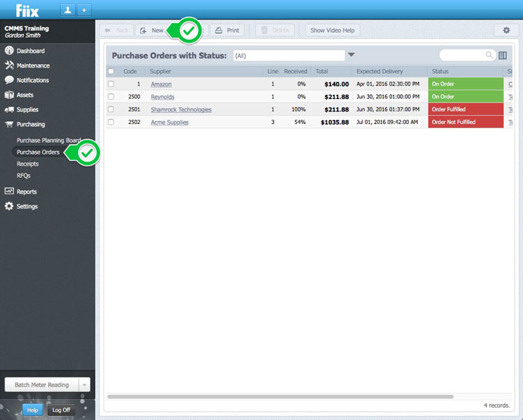Check the Amazon order row checkbox
This screenshot has height=420, width=523.
tap(111, 84)
